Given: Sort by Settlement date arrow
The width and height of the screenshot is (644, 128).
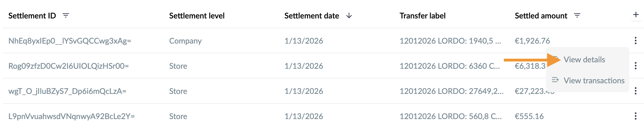Looking at the screenshot, I should click(349, 16).
